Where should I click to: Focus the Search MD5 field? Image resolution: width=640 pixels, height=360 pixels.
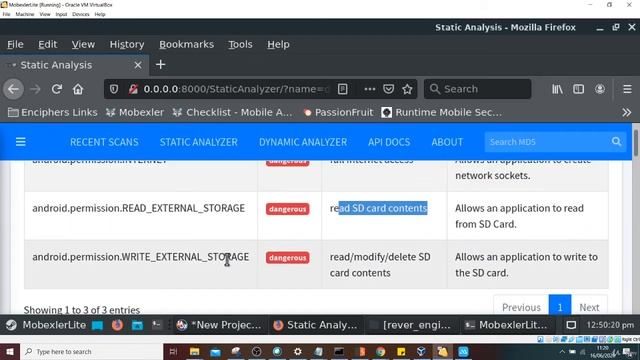point(547,142)
